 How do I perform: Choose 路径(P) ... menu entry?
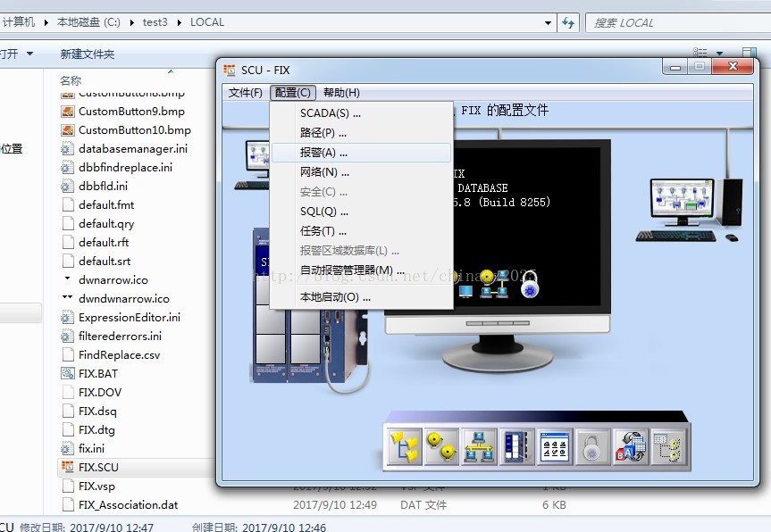362,133
